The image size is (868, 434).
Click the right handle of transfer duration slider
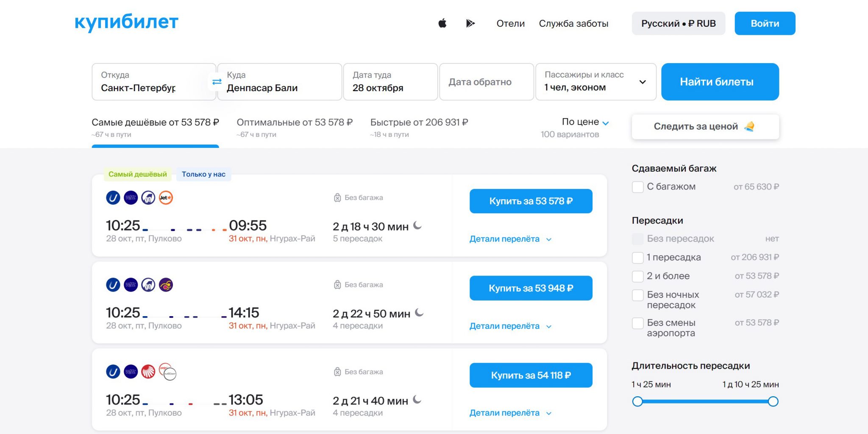click(773, 401)
